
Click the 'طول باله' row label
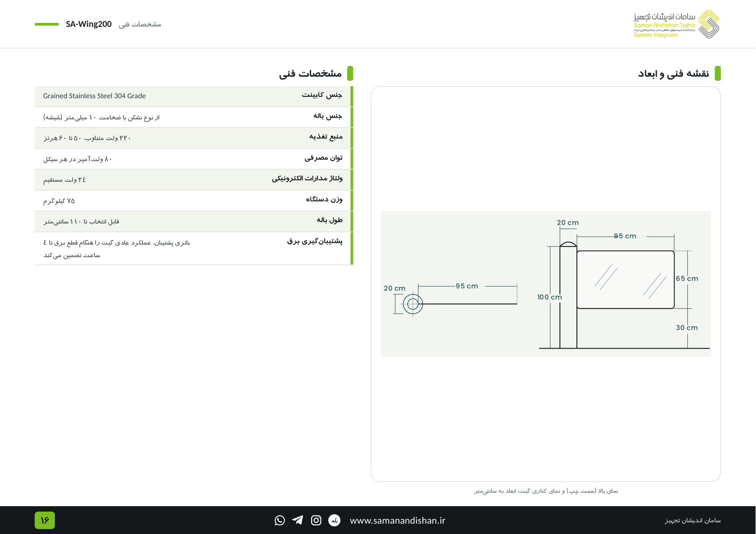[x=330, y=220]
